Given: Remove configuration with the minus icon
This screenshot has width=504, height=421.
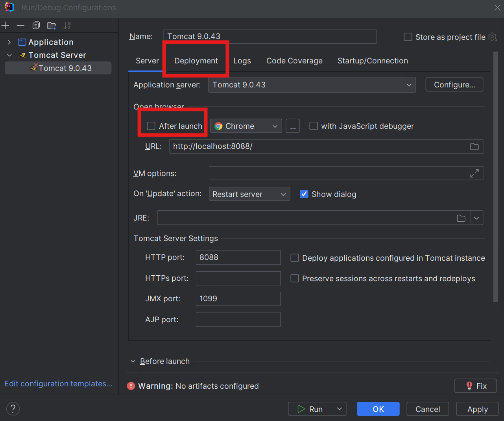Looking at the screenshot, I should (20, 26).
